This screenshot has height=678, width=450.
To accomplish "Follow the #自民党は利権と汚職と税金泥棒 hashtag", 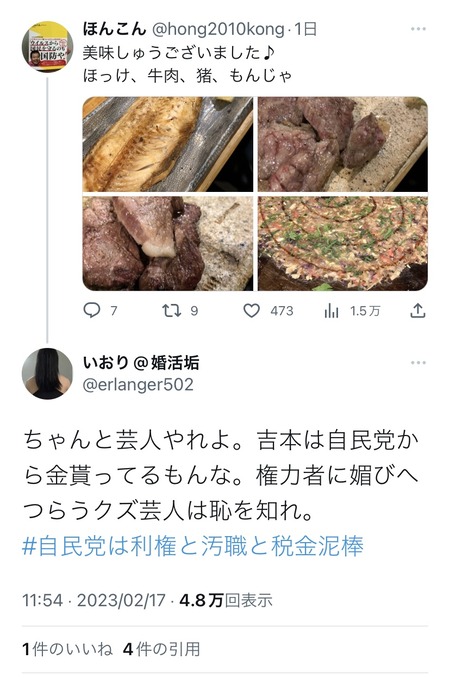I will click(x=193, y=546).
